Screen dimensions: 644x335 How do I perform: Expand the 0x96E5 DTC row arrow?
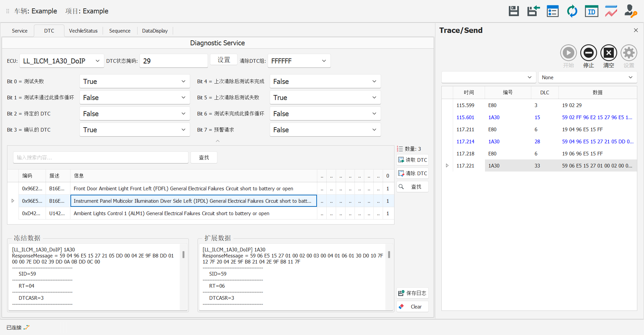click(13, 201)
